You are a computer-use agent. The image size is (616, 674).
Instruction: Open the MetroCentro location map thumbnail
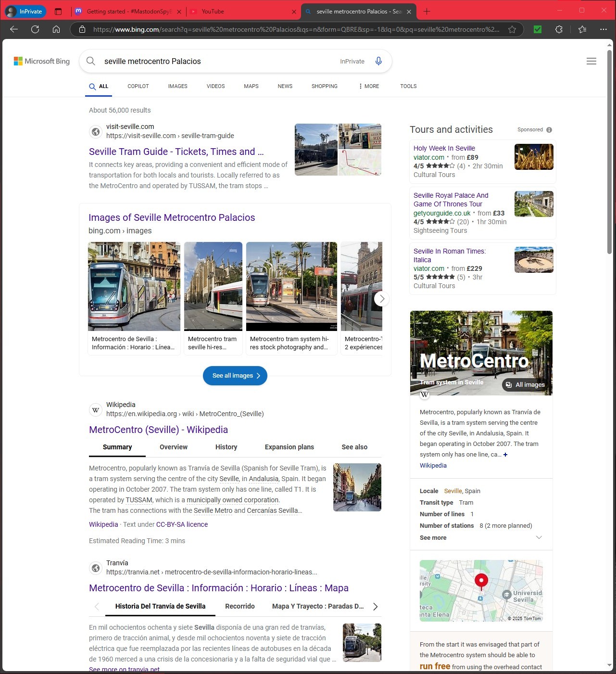481,591
